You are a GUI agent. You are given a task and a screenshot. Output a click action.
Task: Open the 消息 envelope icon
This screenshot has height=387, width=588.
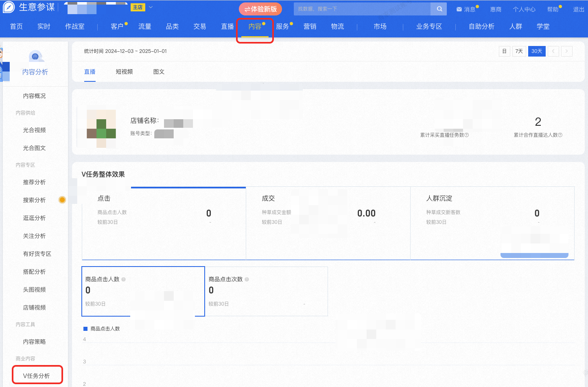tap(459, 9)
